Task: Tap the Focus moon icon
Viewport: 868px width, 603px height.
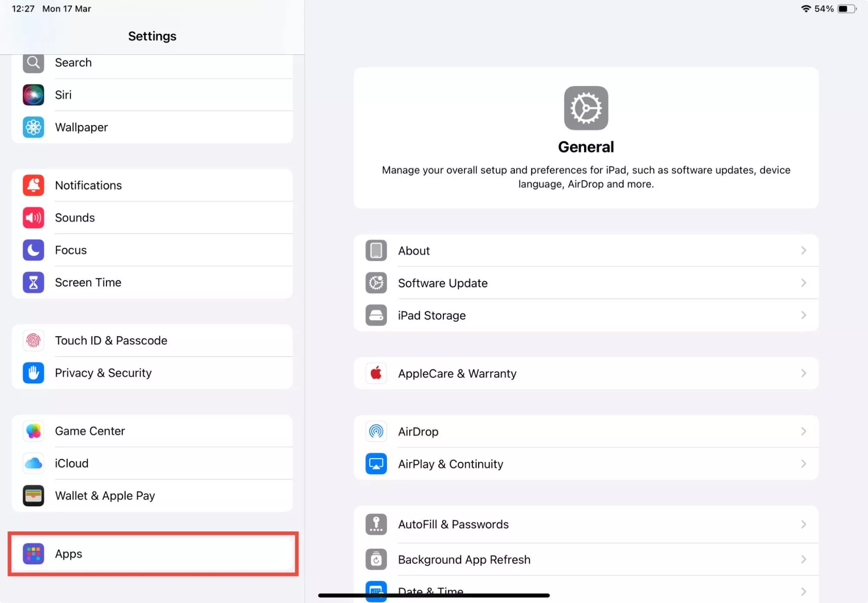Action: click(33, 250)
